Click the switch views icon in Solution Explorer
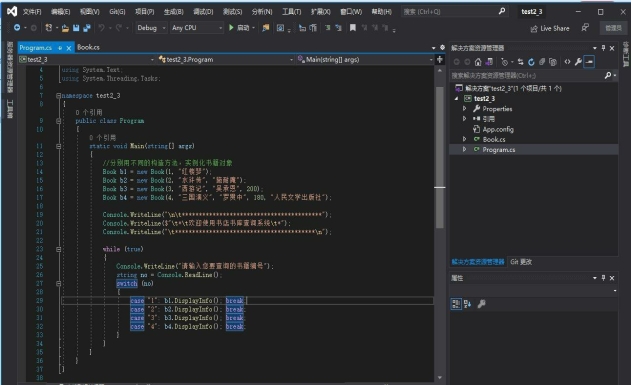631x385 pixels. (x=489, y=62)
